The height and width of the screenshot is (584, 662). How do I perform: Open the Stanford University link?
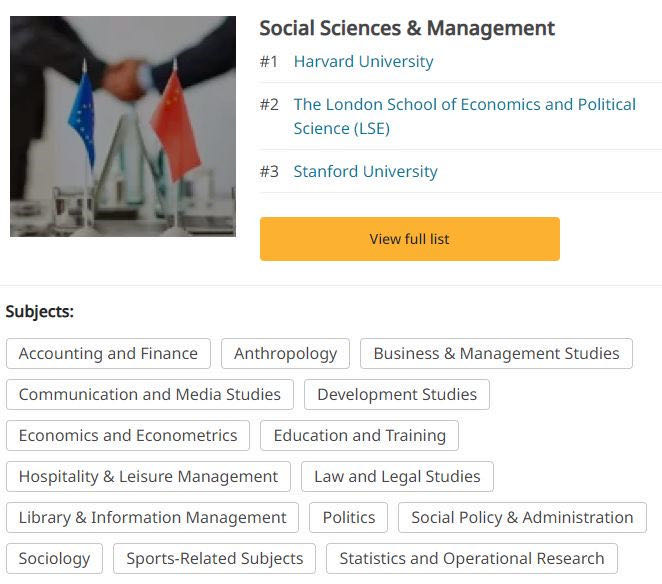pos(365,172)
